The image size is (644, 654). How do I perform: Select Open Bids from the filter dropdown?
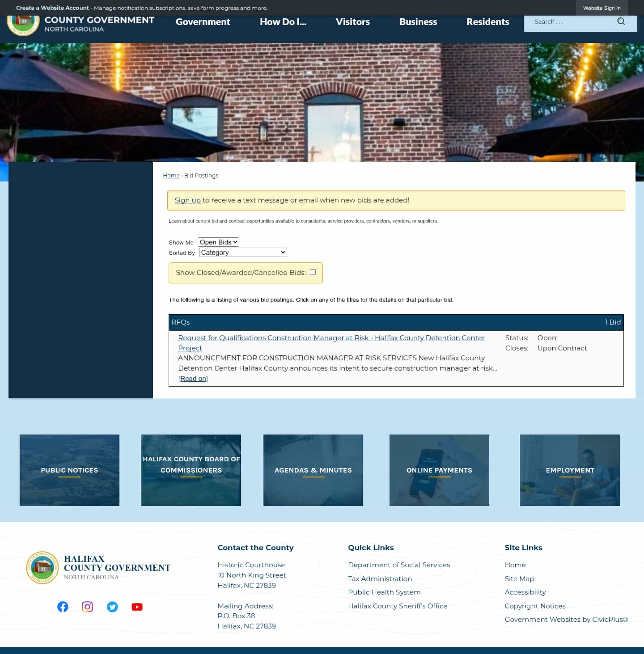(218, 242)
